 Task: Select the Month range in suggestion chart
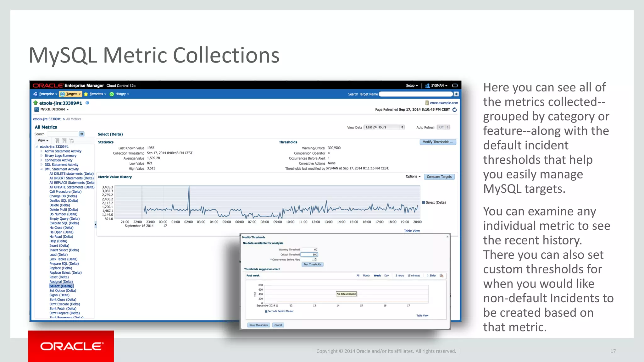tap(366, 276)
